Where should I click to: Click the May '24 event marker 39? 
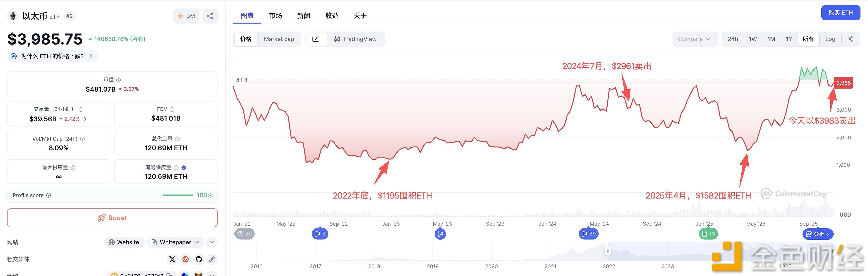coord(588,234)
